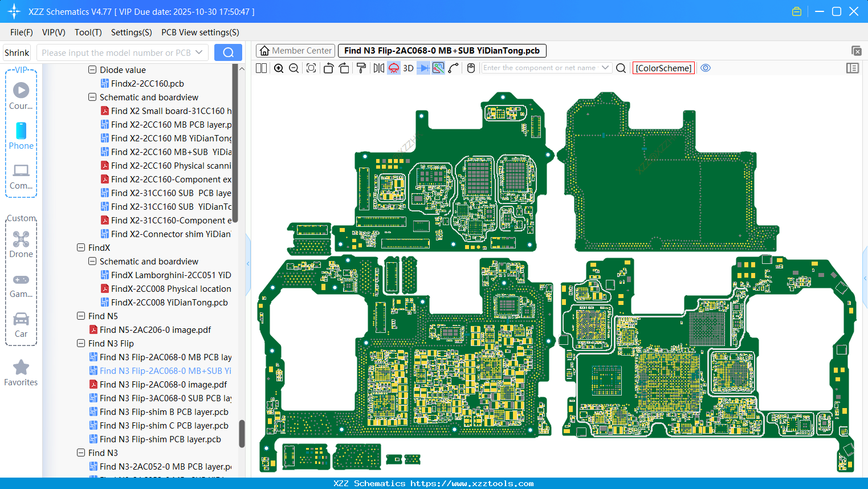
Task: Click the split view layout icon
Action: pyautogui.click(x=261, y=68)
